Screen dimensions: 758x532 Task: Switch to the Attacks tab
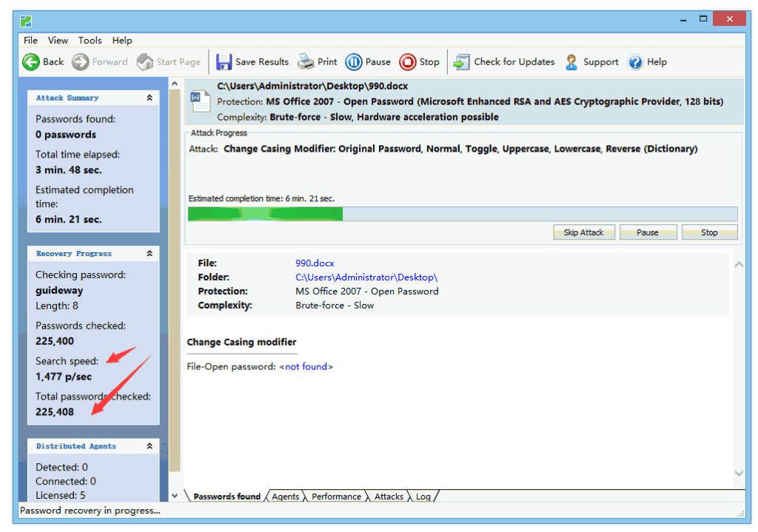pos(389,496)
